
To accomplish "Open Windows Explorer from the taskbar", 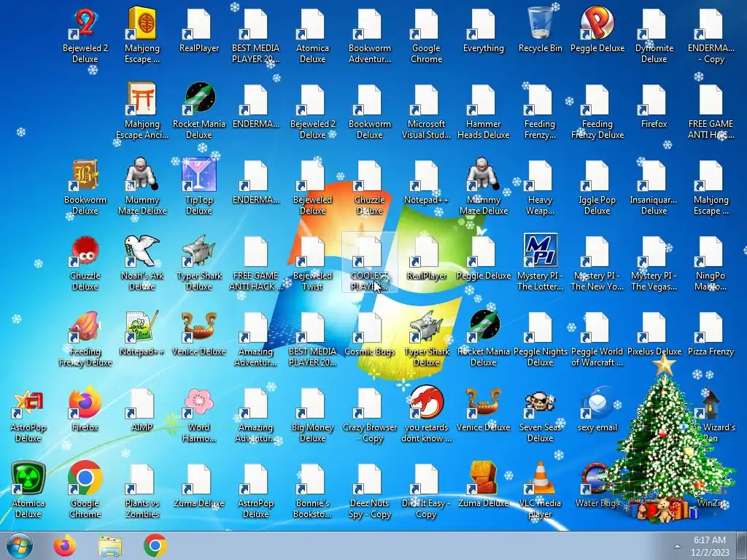I will pyautogui.click(x=110, y=545).
